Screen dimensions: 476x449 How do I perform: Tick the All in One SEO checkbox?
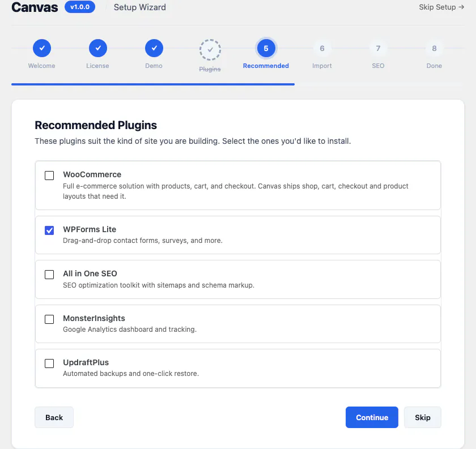(x=49, y=275)
